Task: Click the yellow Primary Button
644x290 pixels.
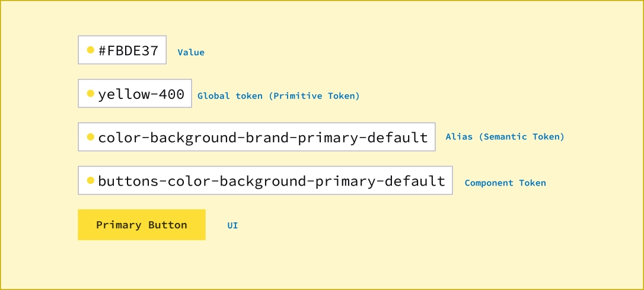Action: click(x=142, y=225)
